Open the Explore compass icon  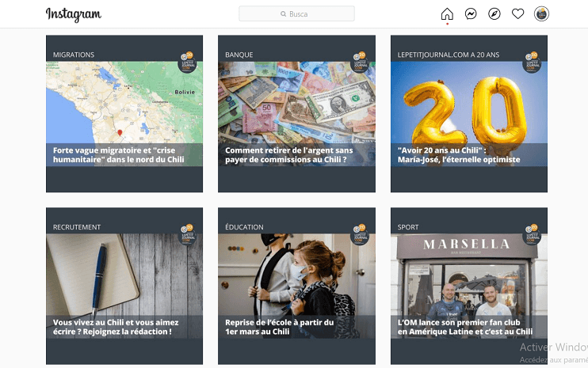tap(494, 14)
